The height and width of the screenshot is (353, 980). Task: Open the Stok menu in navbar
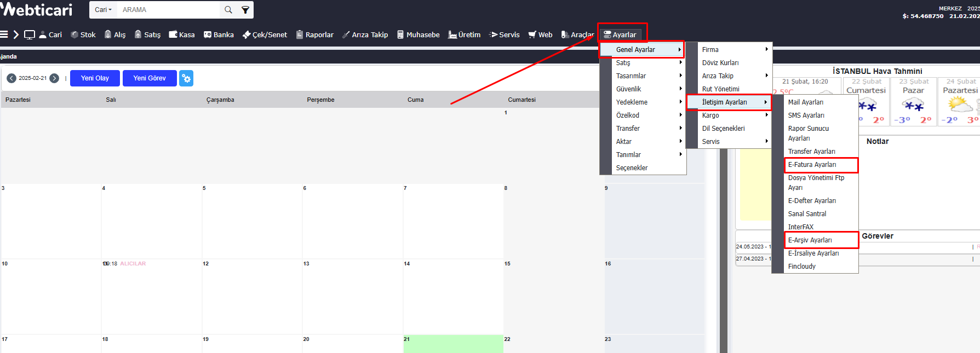coord(83,34)
